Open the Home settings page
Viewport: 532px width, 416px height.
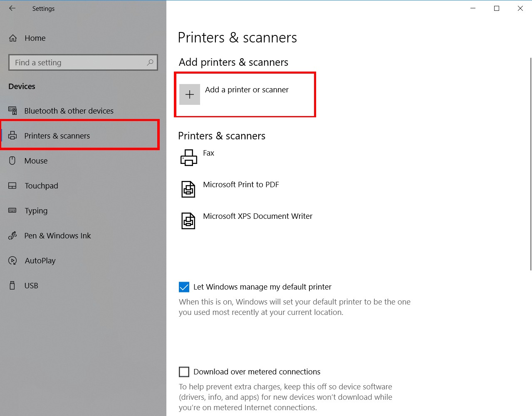coord(35,38)
